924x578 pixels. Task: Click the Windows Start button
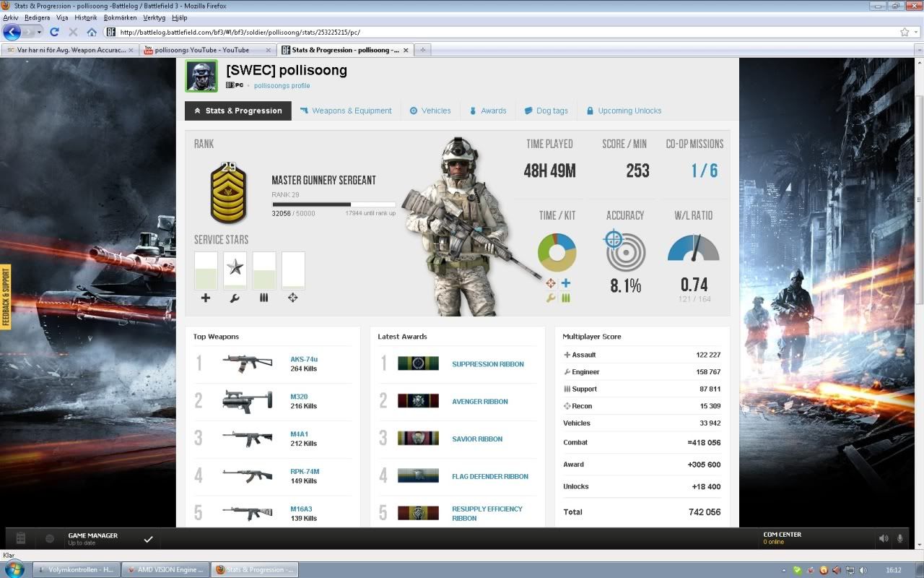point(14,569)
